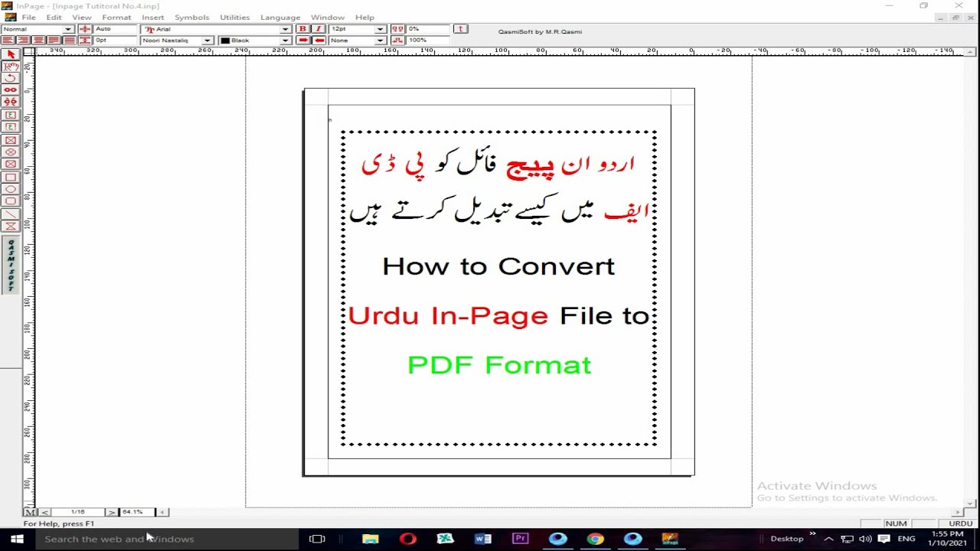
Task: Open Adobe Premiere from the taskbar
Action: coord(521,539)
